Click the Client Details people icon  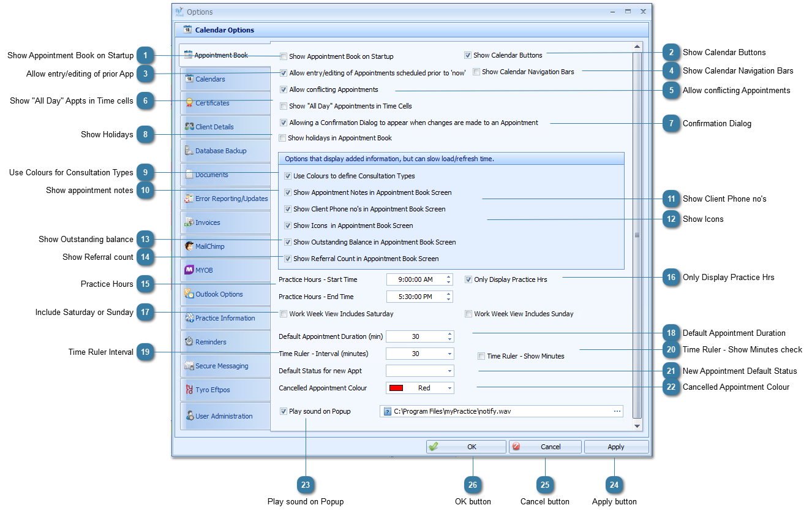tap(189, 126)
